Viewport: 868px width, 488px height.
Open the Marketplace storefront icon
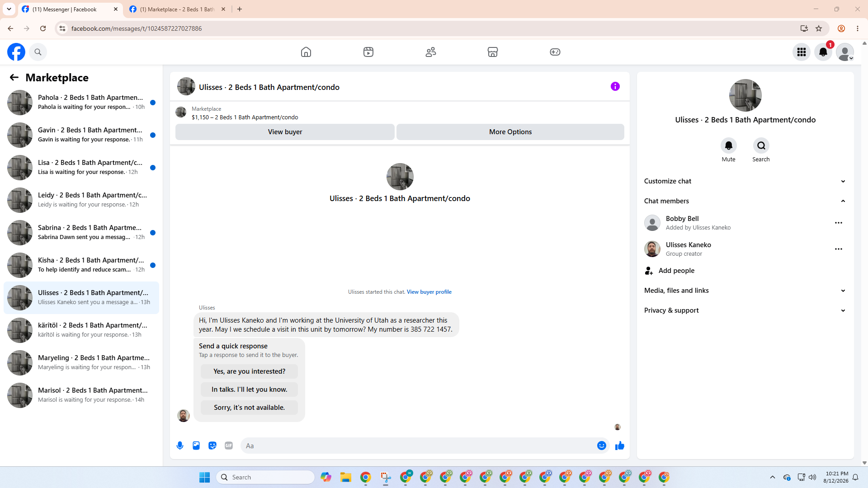point(493,52)
